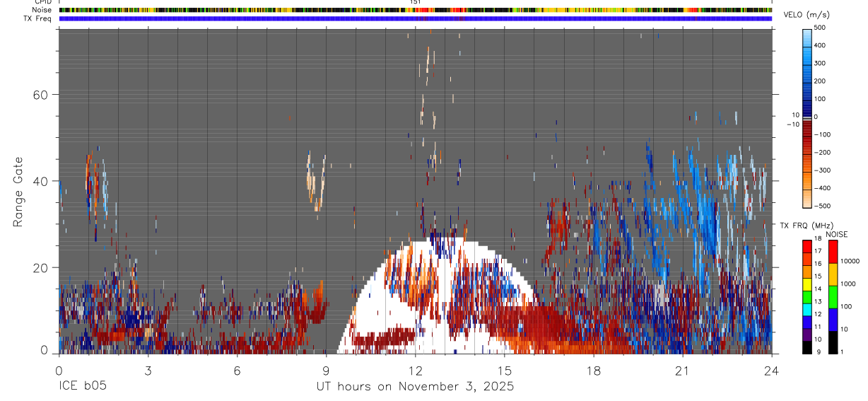The width and height of the screenshot is (868, 401).
Task: Pick the pale orange bottom of the velocity colorbar
Action: [x=807, y=198]
